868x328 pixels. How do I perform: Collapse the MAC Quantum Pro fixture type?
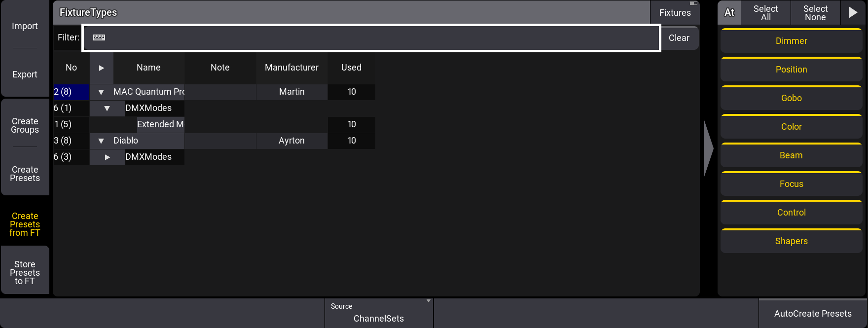(x=101, y=92)
